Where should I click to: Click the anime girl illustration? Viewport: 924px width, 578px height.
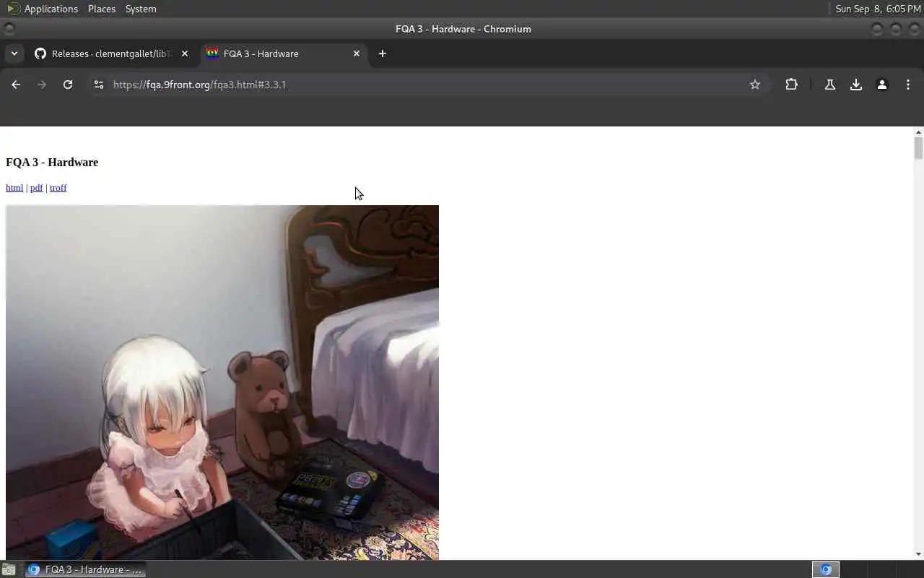(x=222, y=382)
